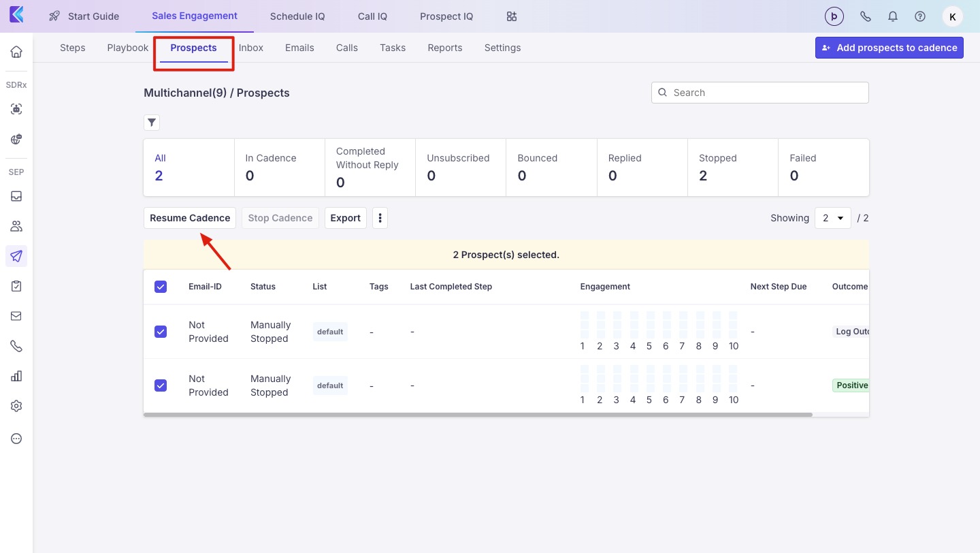Open the inbox tray sidebar icon
The width and height of the screenshot is (980, 553).
tap(16, 196)
